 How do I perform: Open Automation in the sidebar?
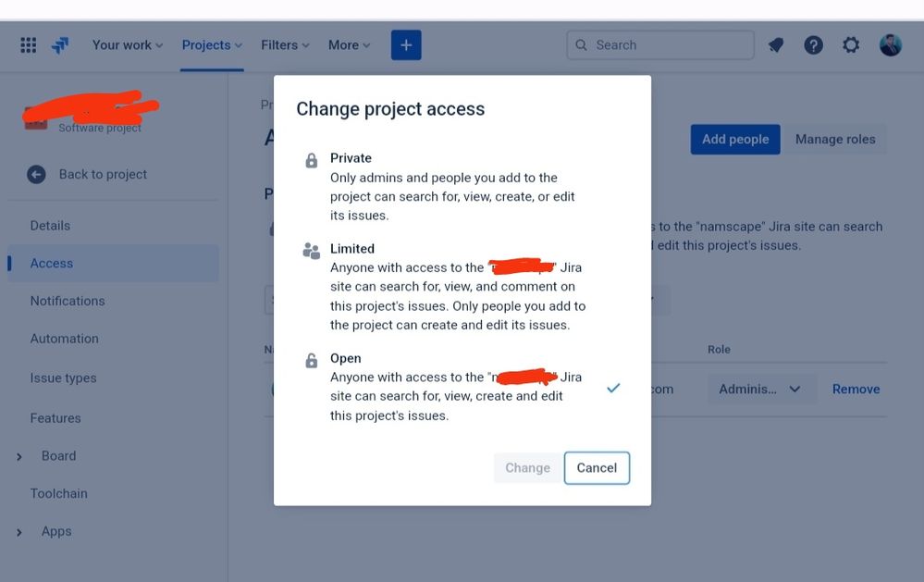(x=65, y=339)
